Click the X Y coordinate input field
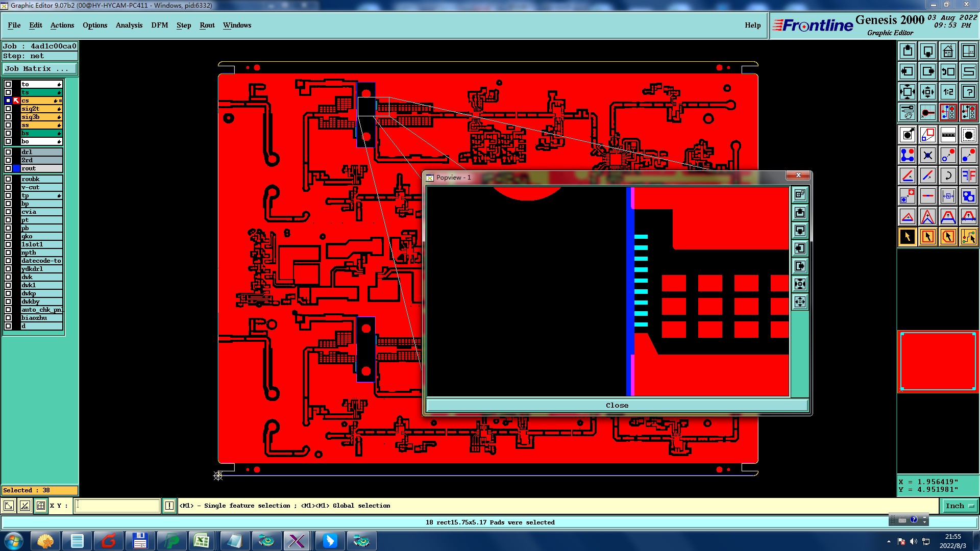This screenshot has height=551, width=980. 117,506
